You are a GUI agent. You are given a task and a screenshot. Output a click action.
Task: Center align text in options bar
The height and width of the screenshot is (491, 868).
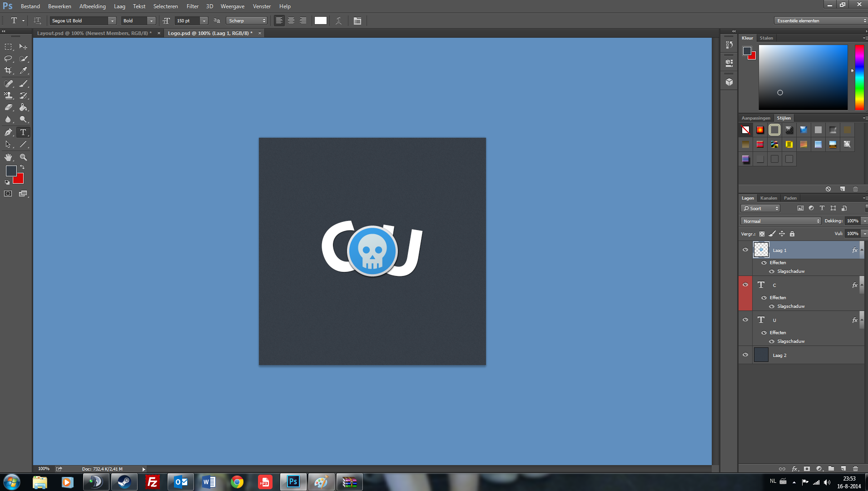(x=291, y=20)
